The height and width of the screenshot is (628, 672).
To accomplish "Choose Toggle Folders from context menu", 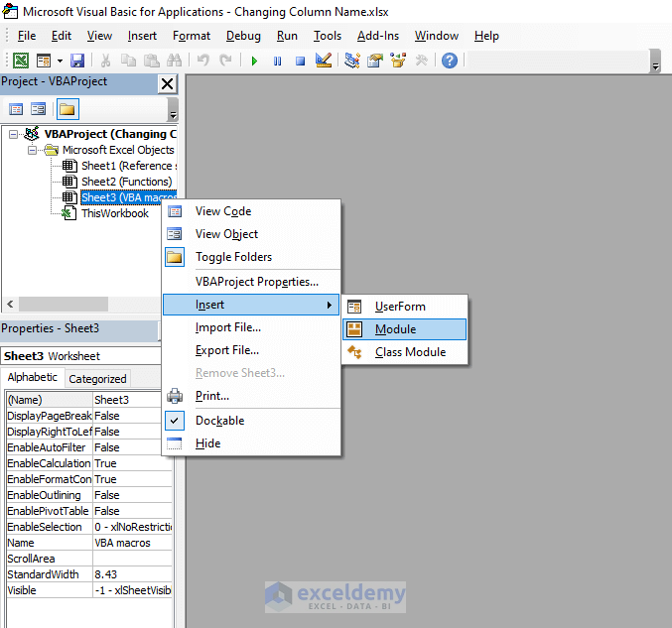I will (251, 257).
